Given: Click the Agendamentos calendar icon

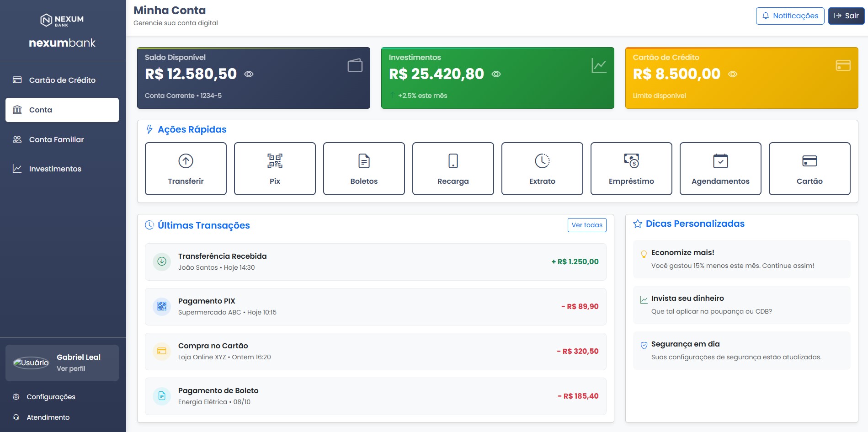Looking at the screenshot, I should 720,161.
